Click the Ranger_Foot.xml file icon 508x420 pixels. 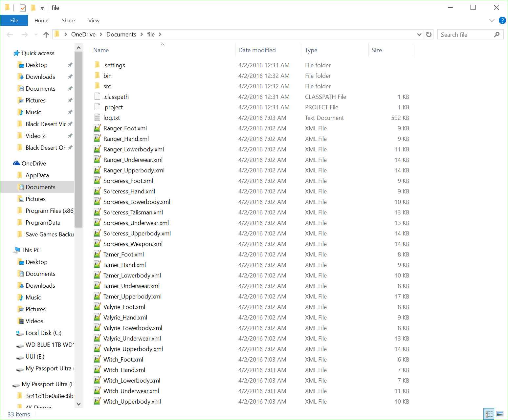pos(97,128)
